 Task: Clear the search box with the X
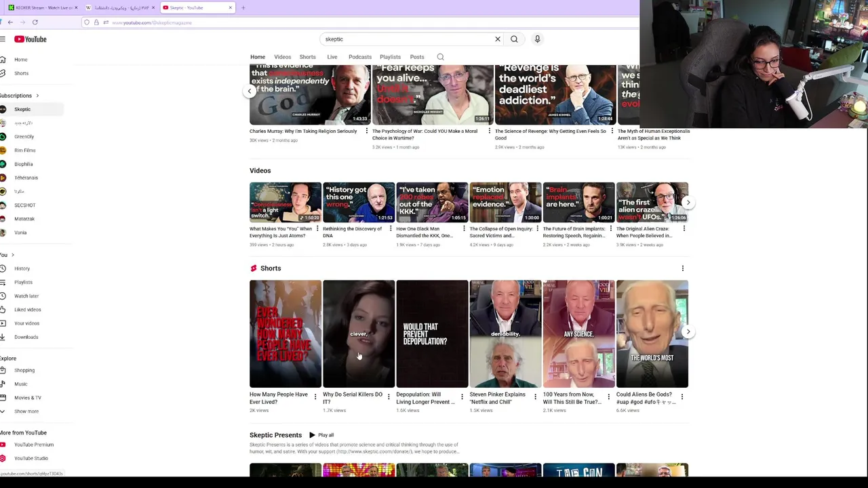[x=497, y=39]
